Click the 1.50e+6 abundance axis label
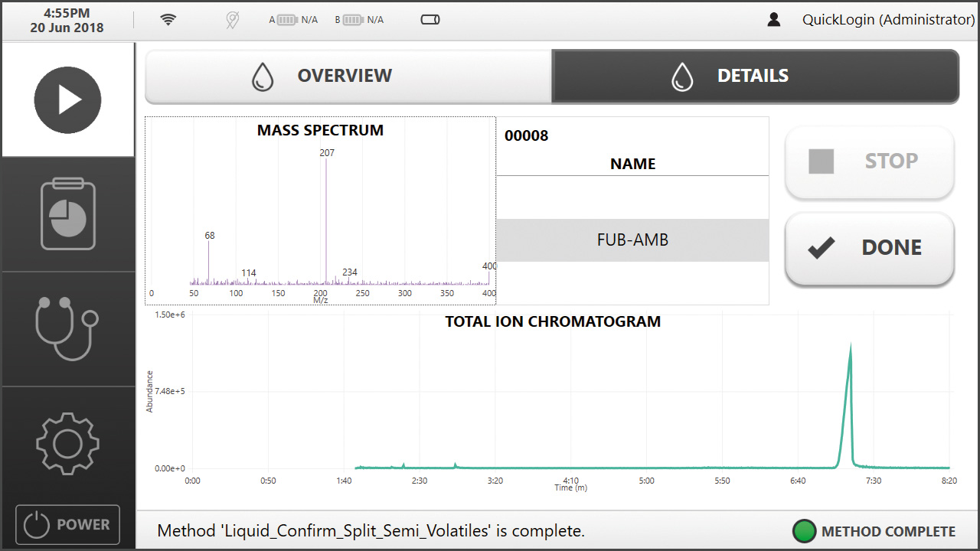Screen dimensions: 980x551 pyautogui.click(x=171, y=315)
